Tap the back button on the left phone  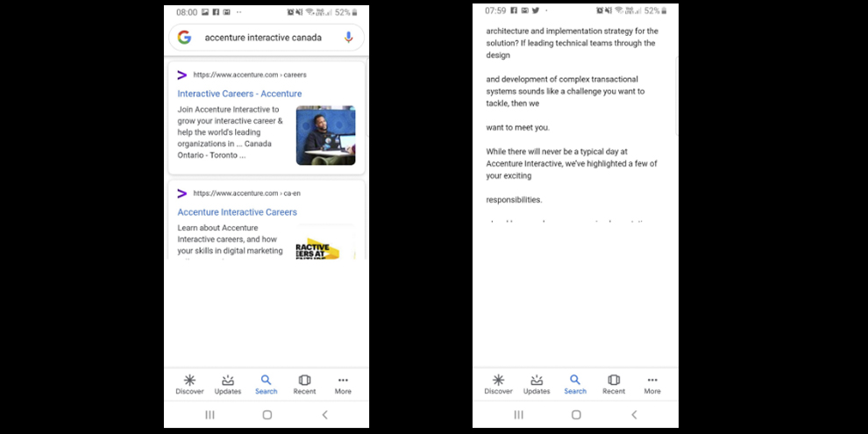(325, 415)
